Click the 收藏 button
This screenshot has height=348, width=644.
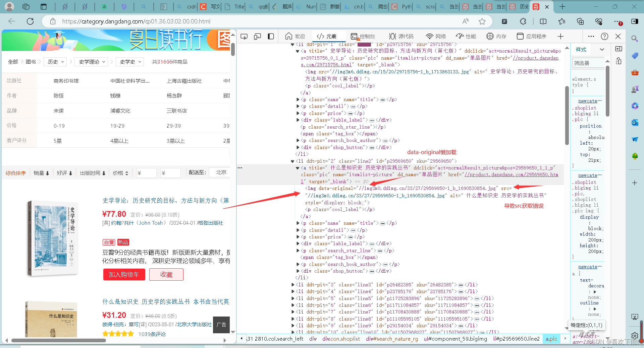pyautogui.click(x=166, y=274)
